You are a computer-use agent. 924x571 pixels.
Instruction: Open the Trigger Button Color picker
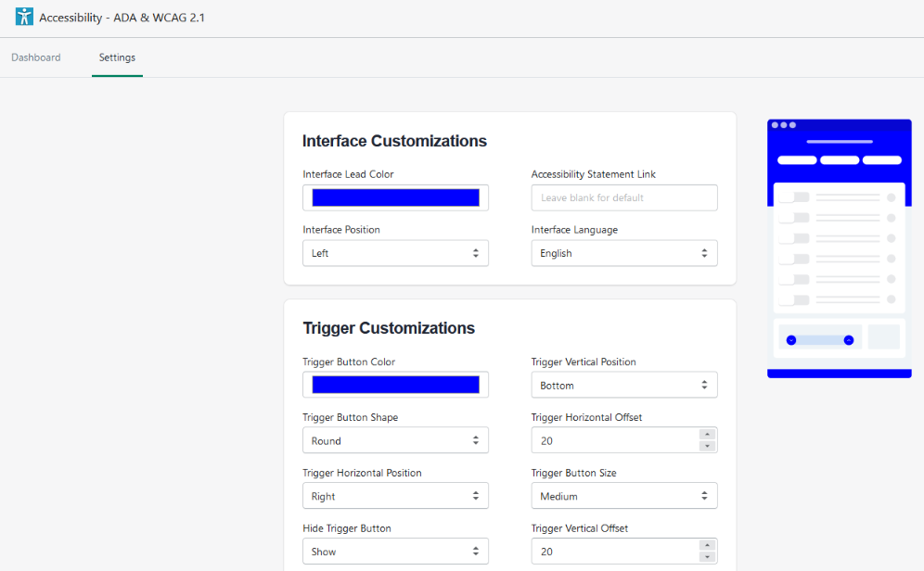tap(395, 385)
